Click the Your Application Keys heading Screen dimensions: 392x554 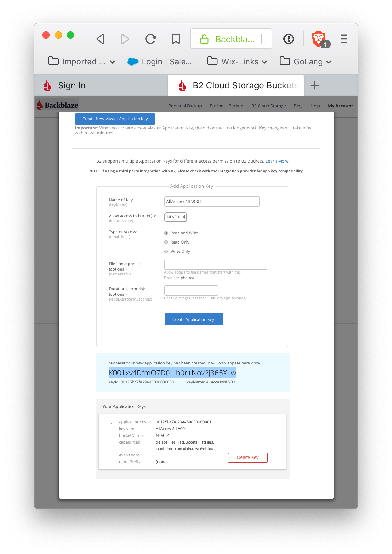tap(124, 406)
